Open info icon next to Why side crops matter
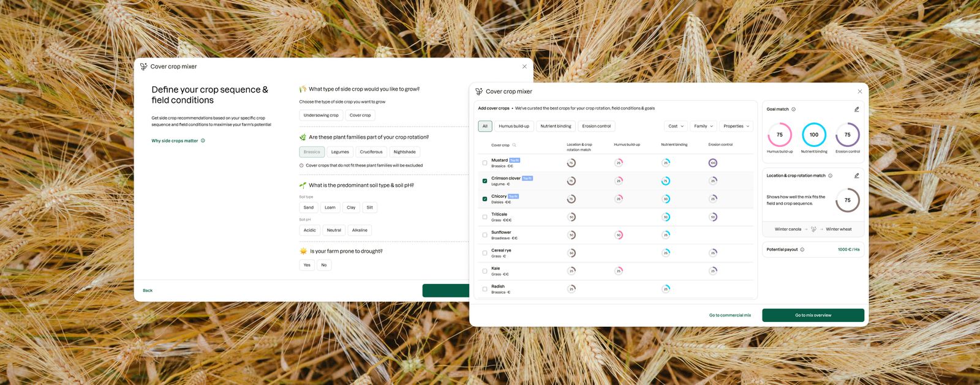 click(203, 141)
